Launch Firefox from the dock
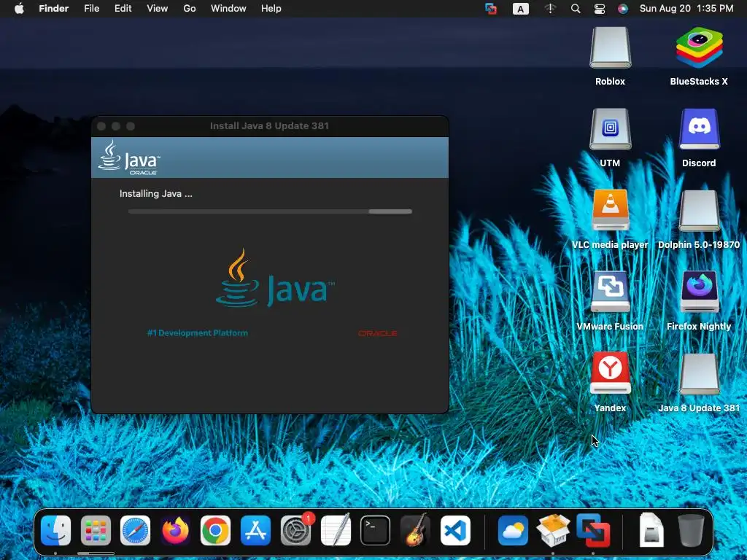 click(x=175, y=530)
